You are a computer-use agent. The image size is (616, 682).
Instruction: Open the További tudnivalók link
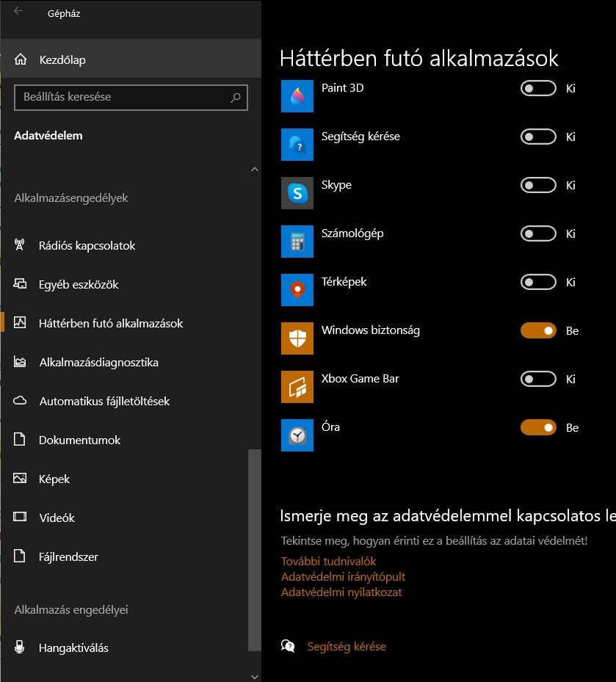coord(328,561)
